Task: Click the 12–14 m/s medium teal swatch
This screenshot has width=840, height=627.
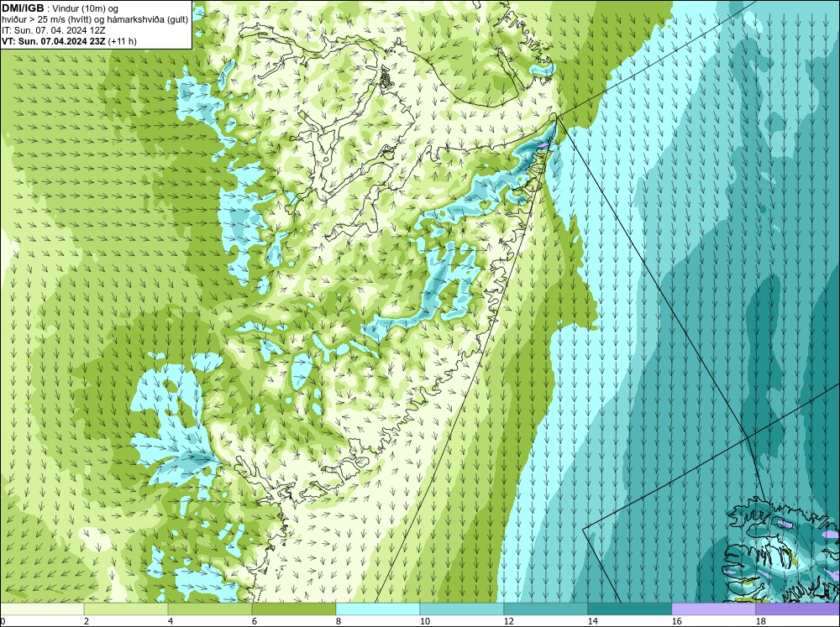Action: point(546,609)
